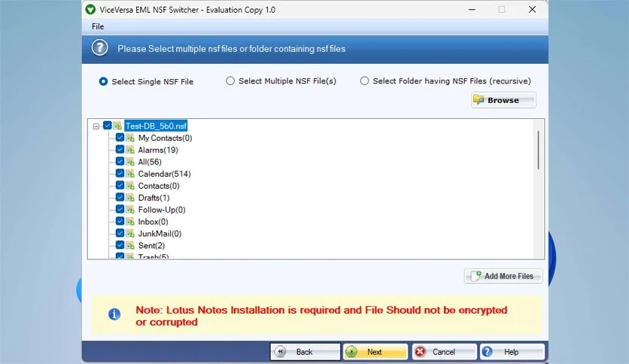Click the database icon next to Test-DB_5b0.nsf
The height and width of the screenshot is (364, 629).
click(x=117, y=126)
